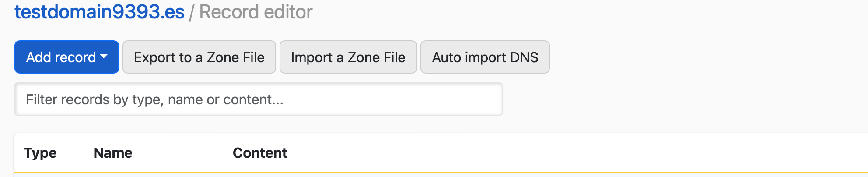Viewport: 868px width, 177px height.
Task: Click Import a Zone File button
Action: pos(348,57)
